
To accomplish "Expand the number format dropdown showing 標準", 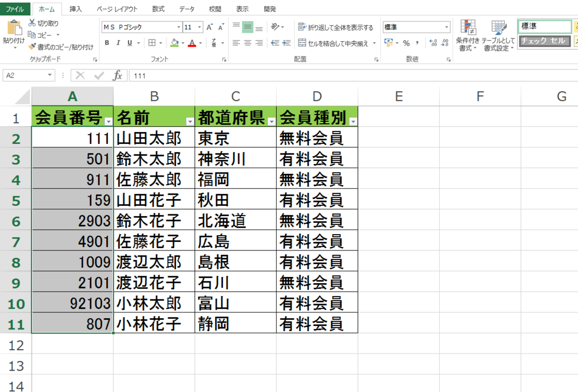I will (448, 26).
